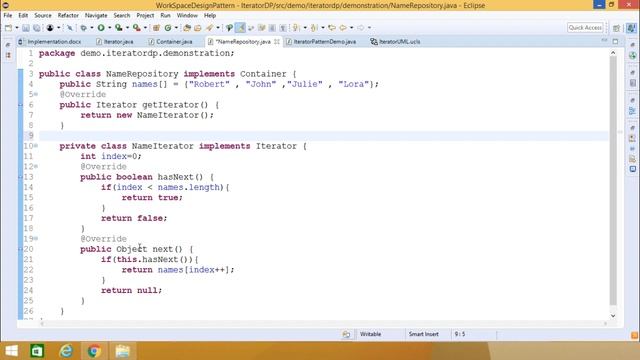Image resolution: width=640 pixels, height=360 pixels.
Task: Click the New Java Class icon
Action: (168, 28)
